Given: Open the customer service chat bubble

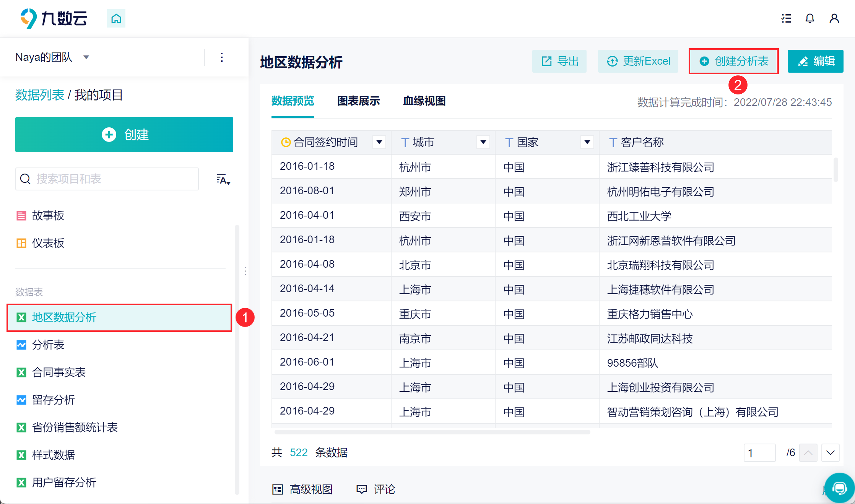Looking at the screenshot, I should pos(839,488).
